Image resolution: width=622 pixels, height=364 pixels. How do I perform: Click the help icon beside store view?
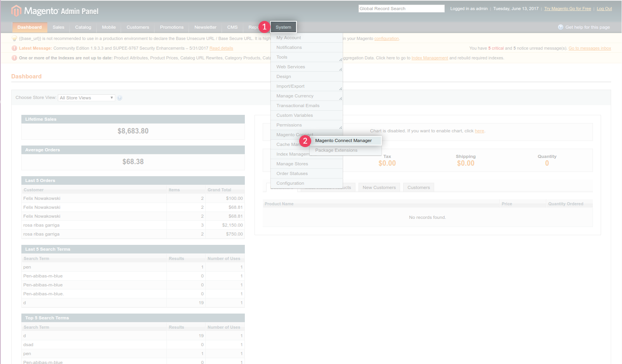120,98
